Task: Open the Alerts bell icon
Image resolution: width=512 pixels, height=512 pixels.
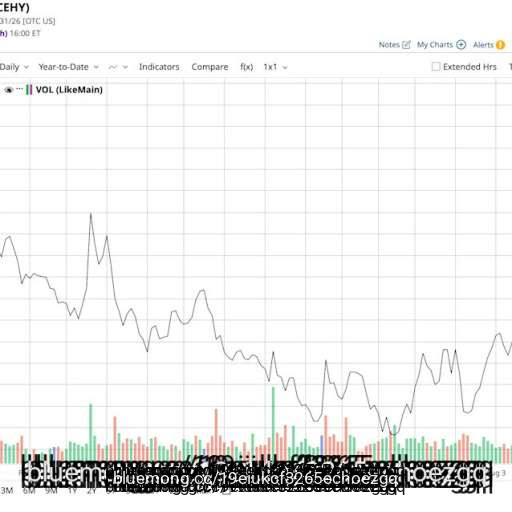Action: click(x=500, y=45)
